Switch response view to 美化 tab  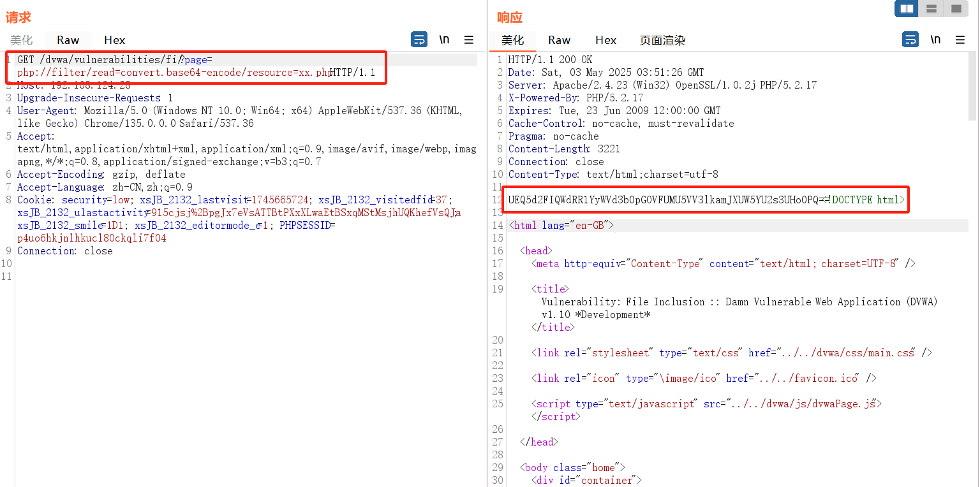[x=512, y=40]
